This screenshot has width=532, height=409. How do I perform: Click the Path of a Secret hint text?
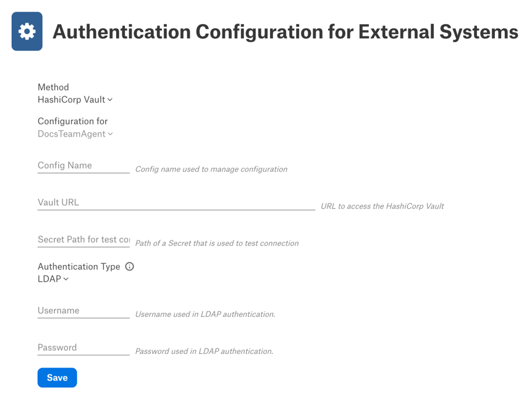click(x=217, y=243)
